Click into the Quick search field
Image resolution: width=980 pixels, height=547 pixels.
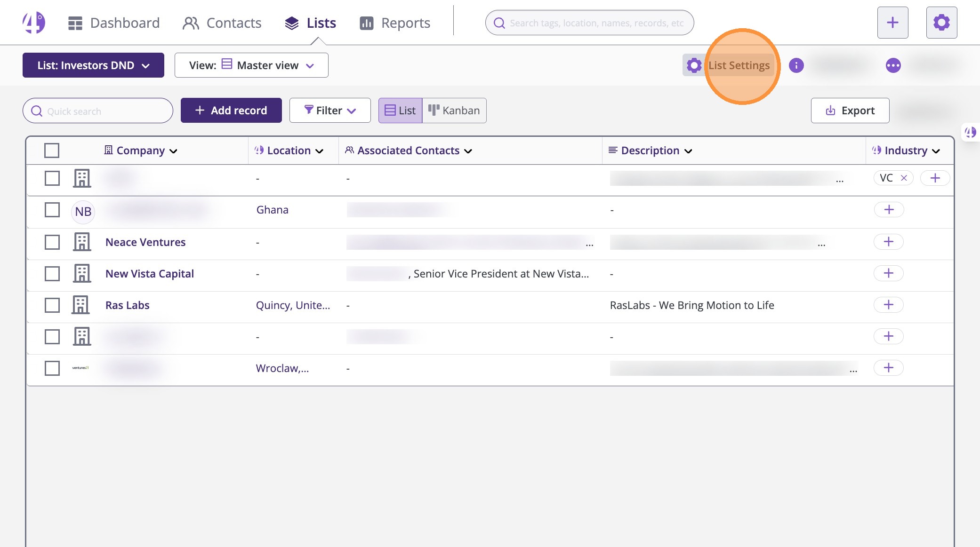[104, 111]
